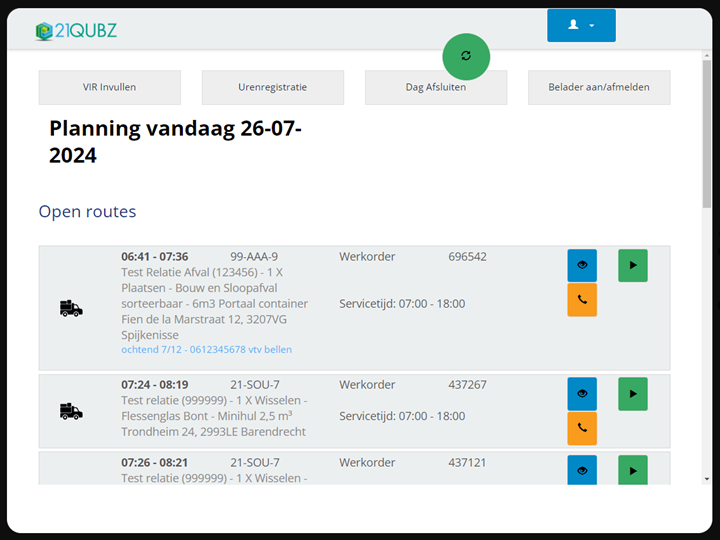Click werkorder number '437121'
Screen dimensions: 720x540
coord(467,463)
